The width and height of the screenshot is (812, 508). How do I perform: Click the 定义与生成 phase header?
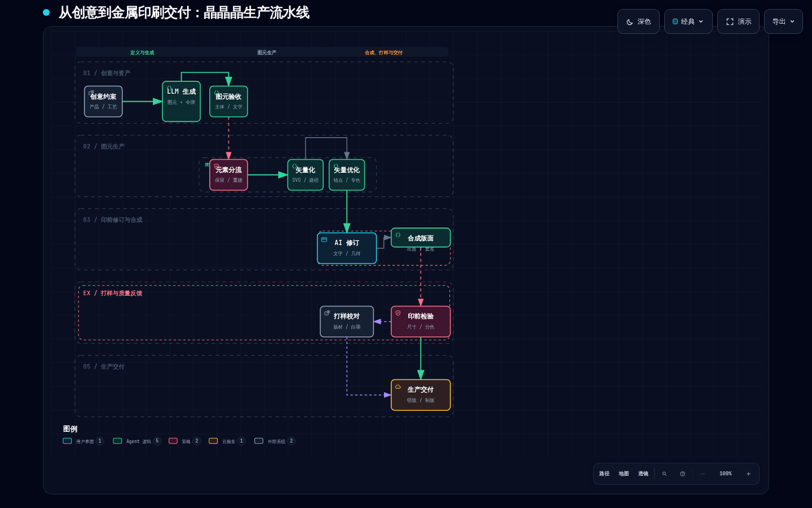(x=142, y=52)
